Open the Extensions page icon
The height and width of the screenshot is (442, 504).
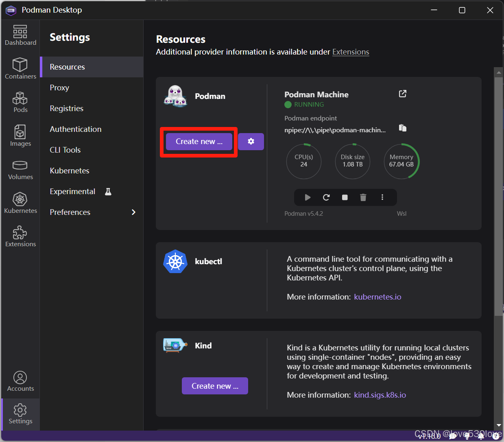tap(20, 236)
